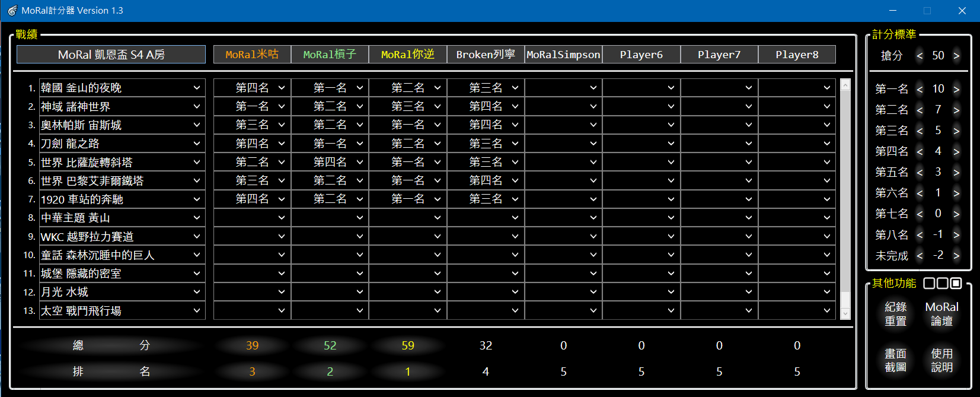
Task: Click the MoRal米咕 player name field
Action: pos(252,55)
